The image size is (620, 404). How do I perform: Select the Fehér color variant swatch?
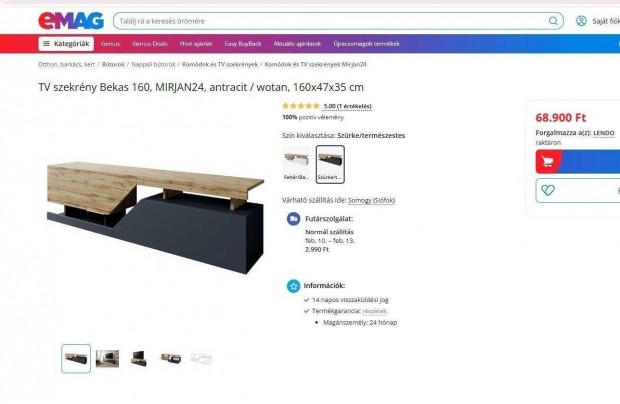click(x=297, y=164)
